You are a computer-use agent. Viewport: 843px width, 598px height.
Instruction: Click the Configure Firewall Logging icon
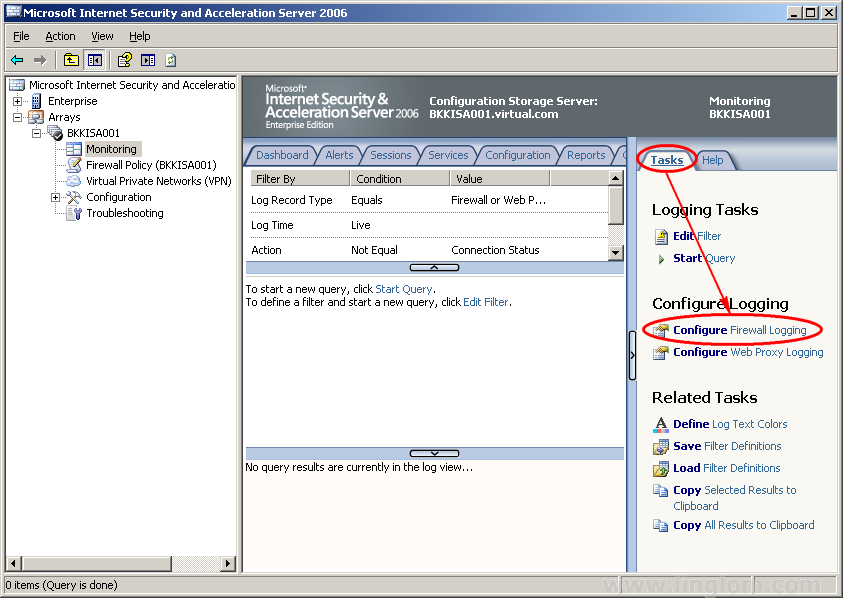tap(661, 330)
